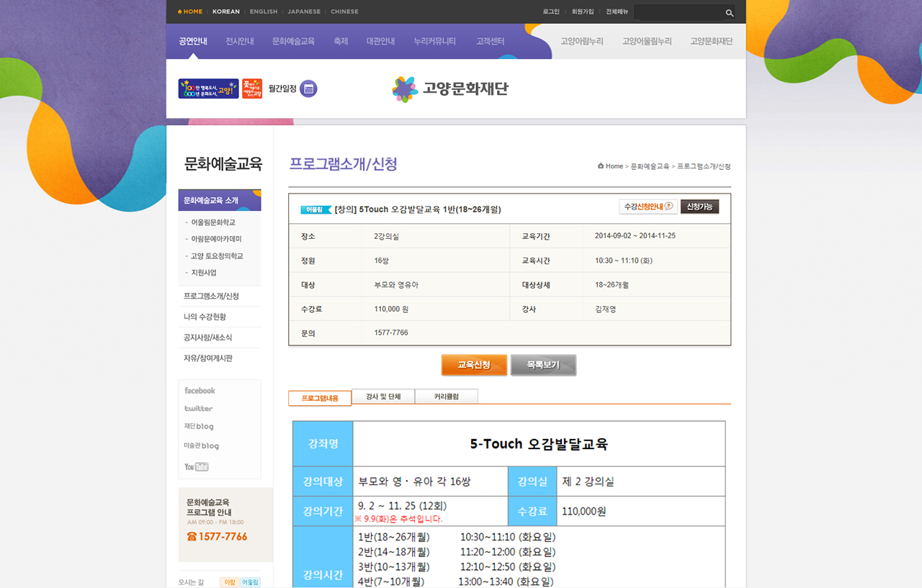Open the monthly schedule calendar icon
This screenshot has height=588, width=922.
pyautogui.click(x=308, y=89)
